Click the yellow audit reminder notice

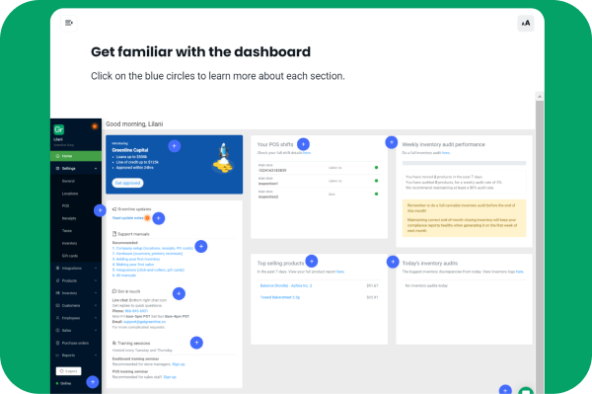464,218
